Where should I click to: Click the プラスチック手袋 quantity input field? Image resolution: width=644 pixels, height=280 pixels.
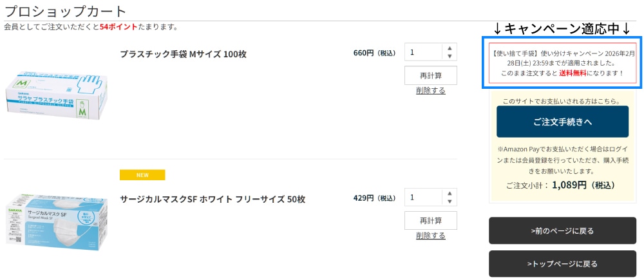pos(424,52)
